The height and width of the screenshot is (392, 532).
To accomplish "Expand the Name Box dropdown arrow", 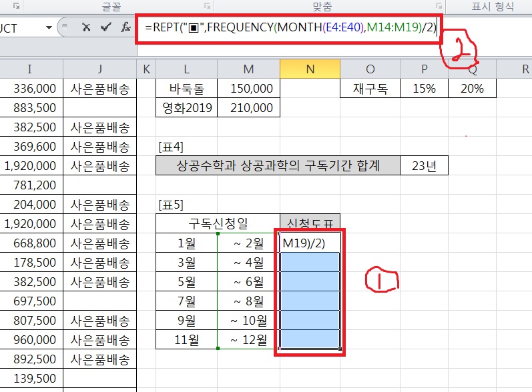I will [48, 27].
